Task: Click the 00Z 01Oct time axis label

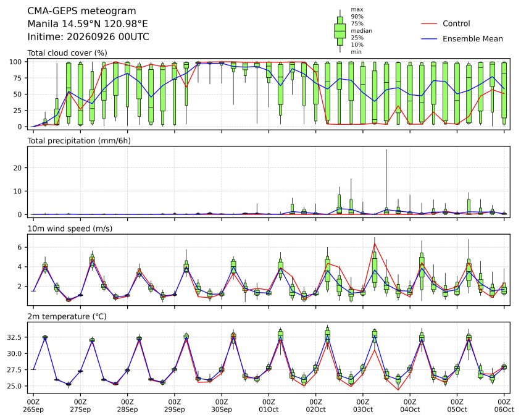Action: (x=269, y=406)
